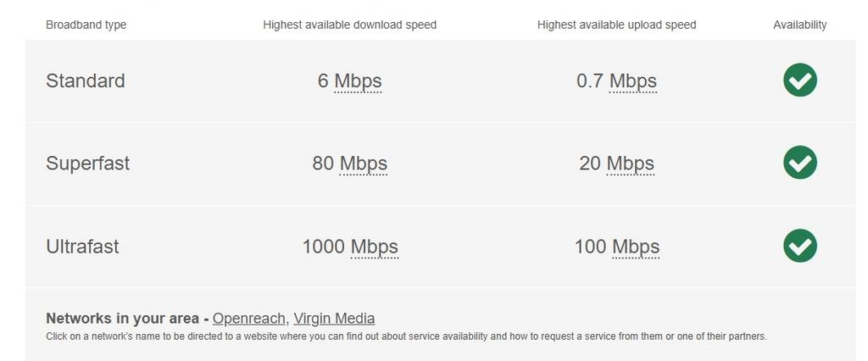Click the Mbps abbreviation beside 100 upload

tap(635, 247)
